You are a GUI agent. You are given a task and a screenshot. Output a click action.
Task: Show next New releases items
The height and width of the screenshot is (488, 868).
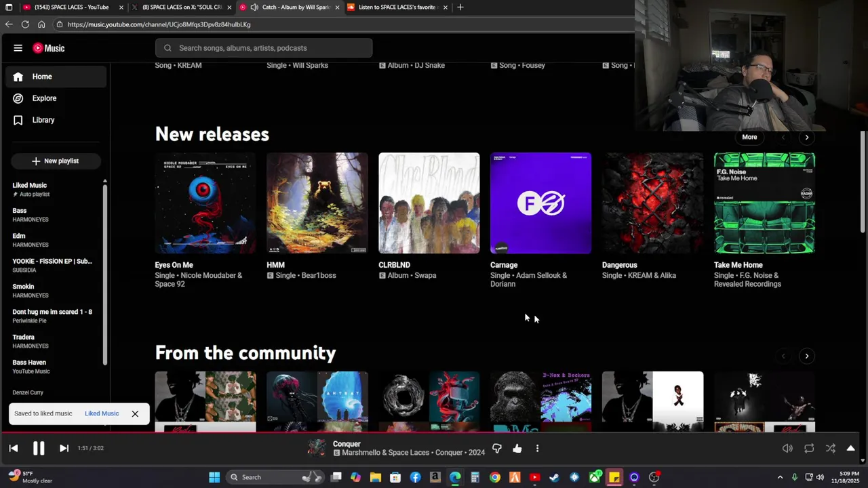[807, 138]
